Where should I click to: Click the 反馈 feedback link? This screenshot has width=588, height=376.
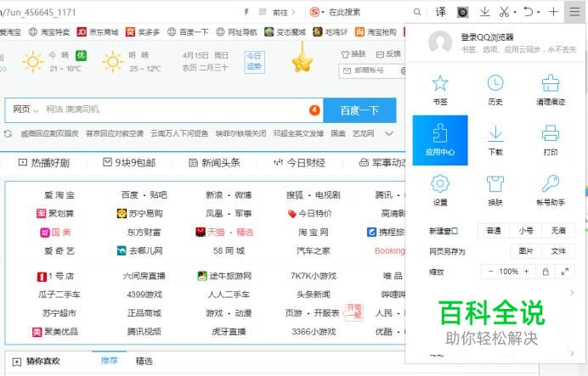[388, 54]
